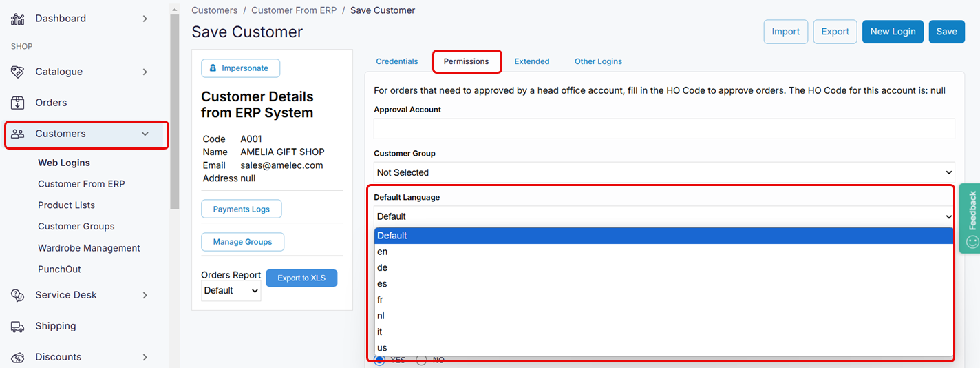The image size is (980, 368).
Task: Click the Dashboard chart icon in sidebar
Action: [18, 19]
